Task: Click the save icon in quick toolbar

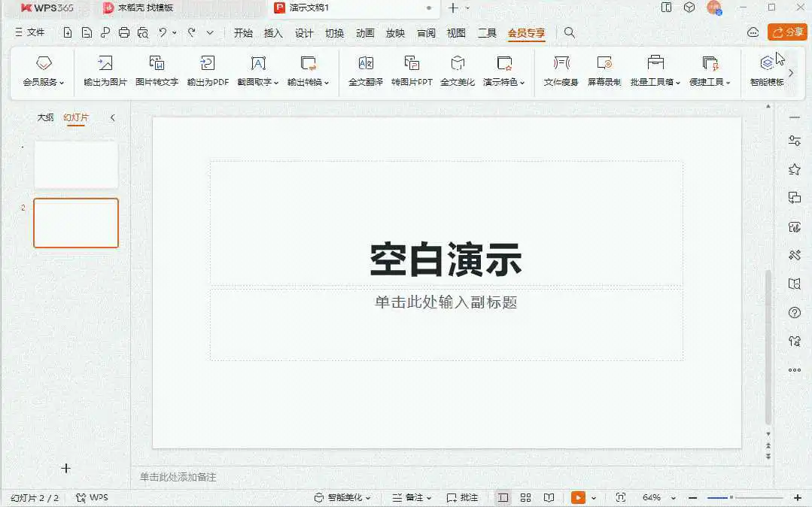Action: click(87, 32)
